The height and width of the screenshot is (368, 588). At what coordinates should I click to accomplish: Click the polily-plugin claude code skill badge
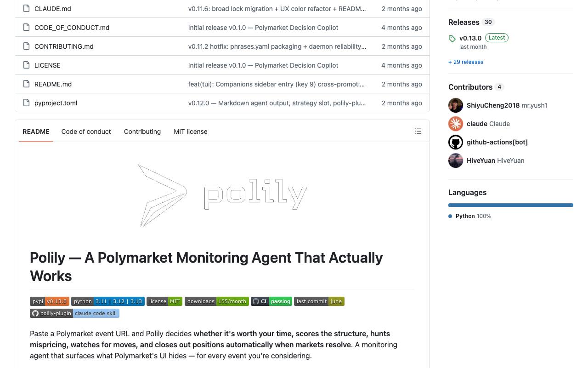click(74, 313)
